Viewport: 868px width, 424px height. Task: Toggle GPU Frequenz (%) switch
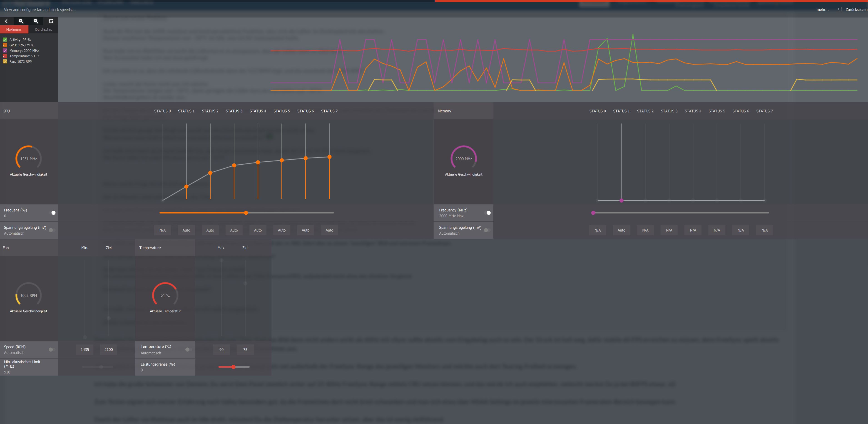(52, 213)
